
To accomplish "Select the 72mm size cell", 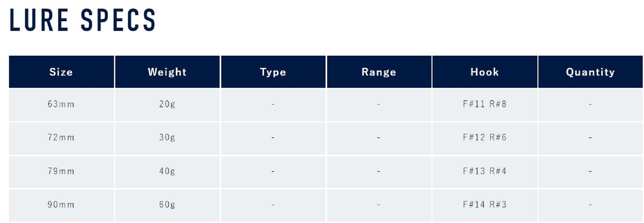I will (x=61, y=138).
